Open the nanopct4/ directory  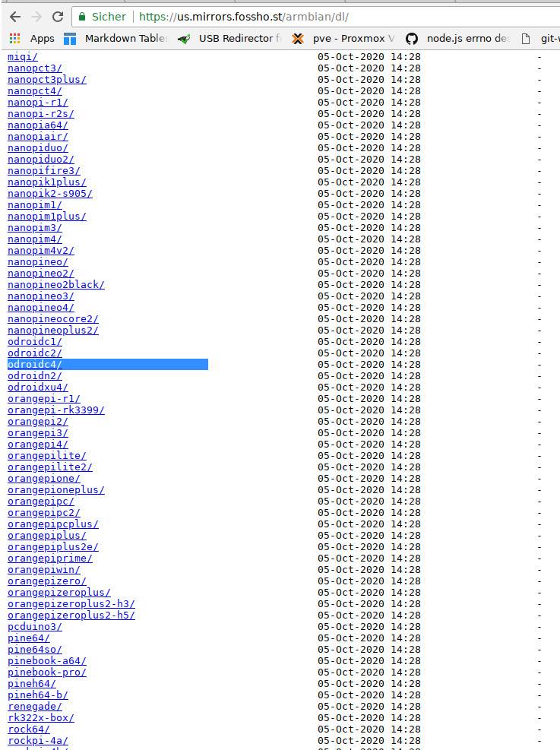[35, 91]
